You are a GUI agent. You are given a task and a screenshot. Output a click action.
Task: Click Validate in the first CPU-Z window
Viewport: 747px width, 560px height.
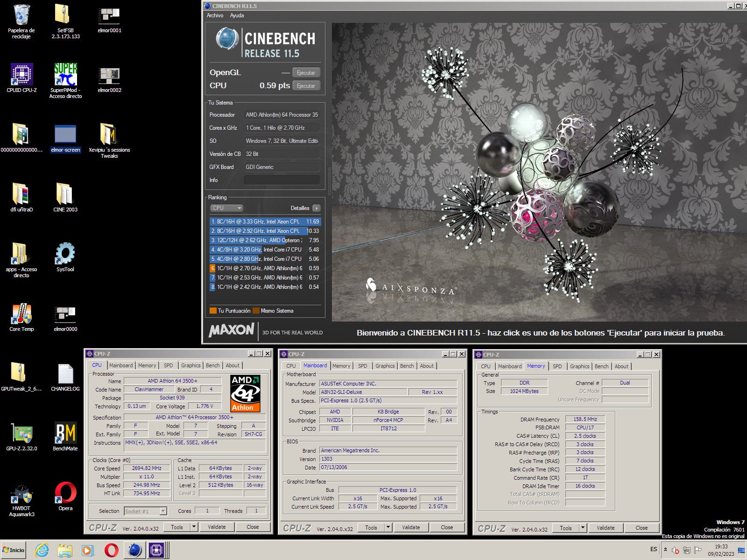tap(217, 527)
